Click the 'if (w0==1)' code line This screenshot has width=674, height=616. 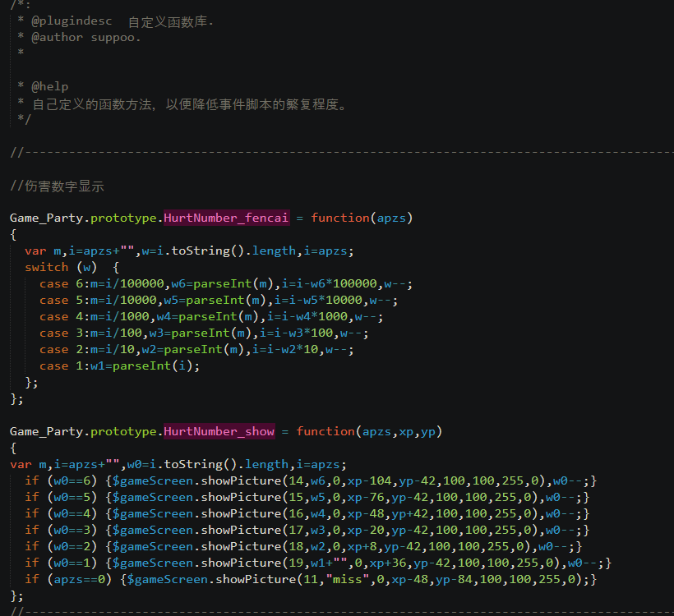pos(318,563)
